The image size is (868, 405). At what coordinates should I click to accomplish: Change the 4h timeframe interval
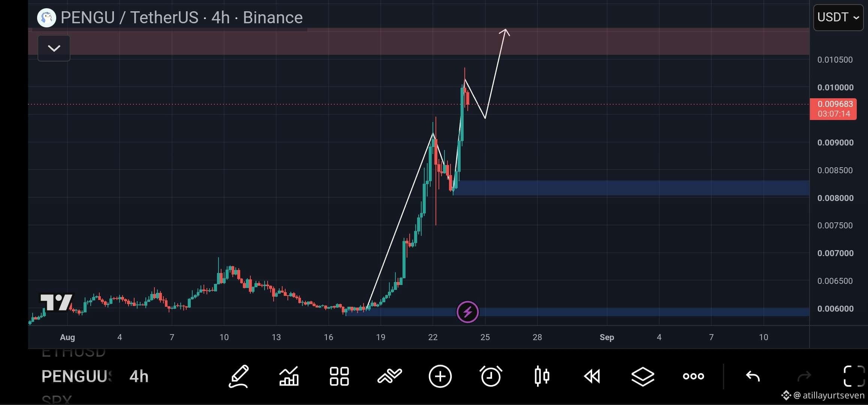click(139, 376)
